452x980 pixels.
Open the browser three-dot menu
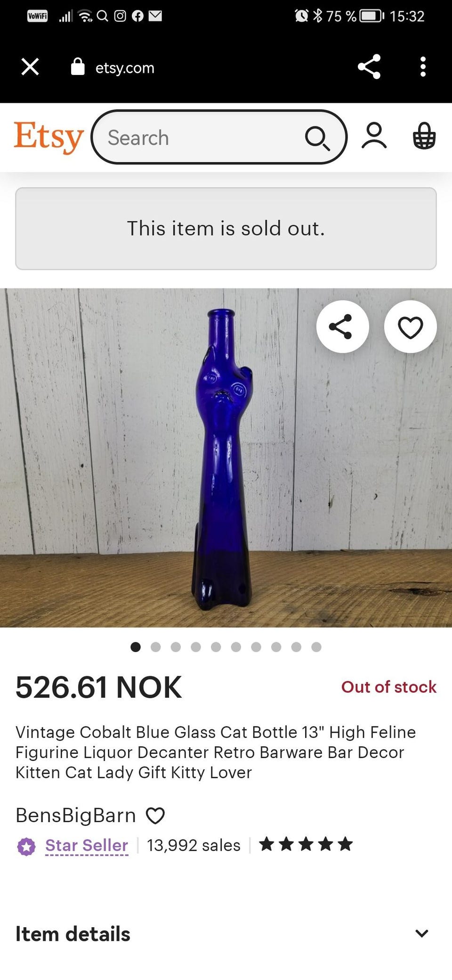(423, 67)
